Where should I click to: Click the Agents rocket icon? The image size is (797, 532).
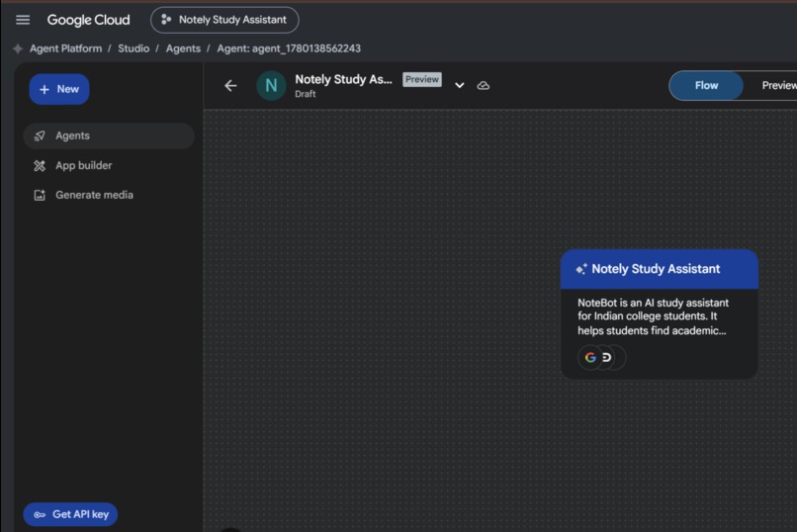click(x=40, y=135)
